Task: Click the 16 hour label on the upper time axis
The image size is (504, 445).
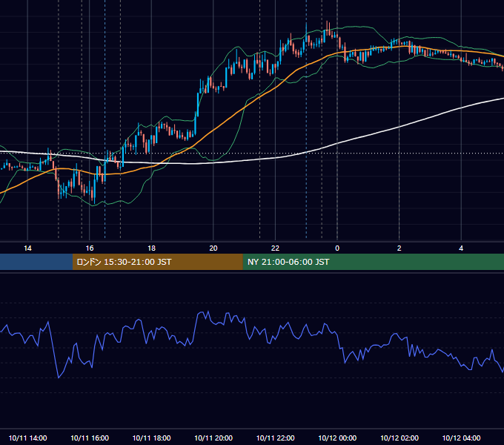Action: point(90,248)
